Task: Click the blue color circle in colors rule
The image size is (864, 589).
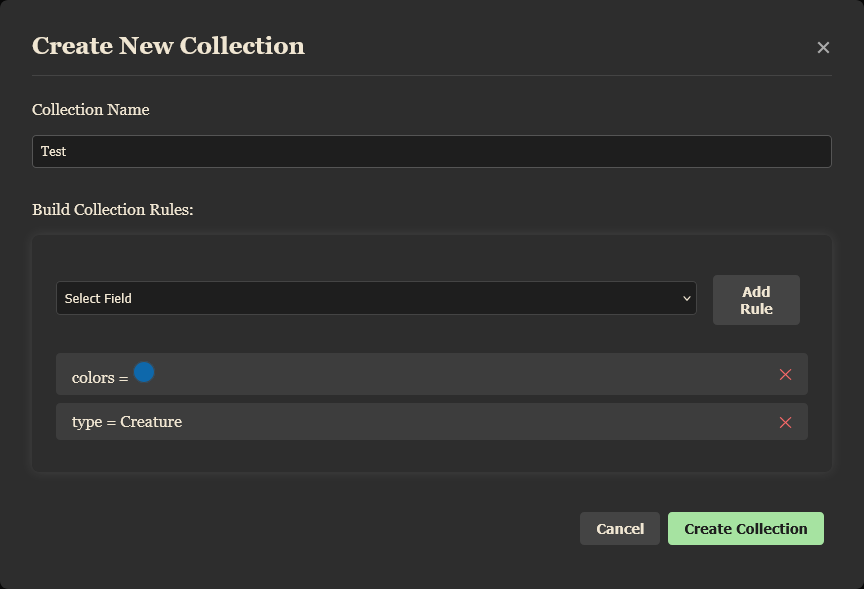Action: point(144,373)
